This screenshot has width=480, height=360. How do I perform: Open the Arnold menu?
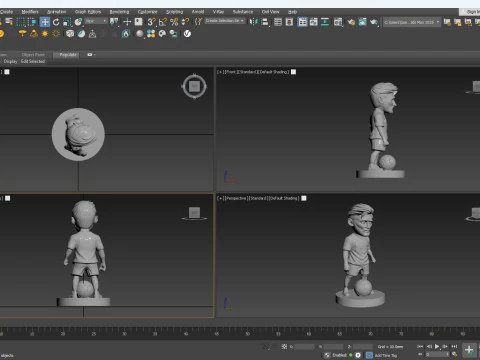coord(198,12)
